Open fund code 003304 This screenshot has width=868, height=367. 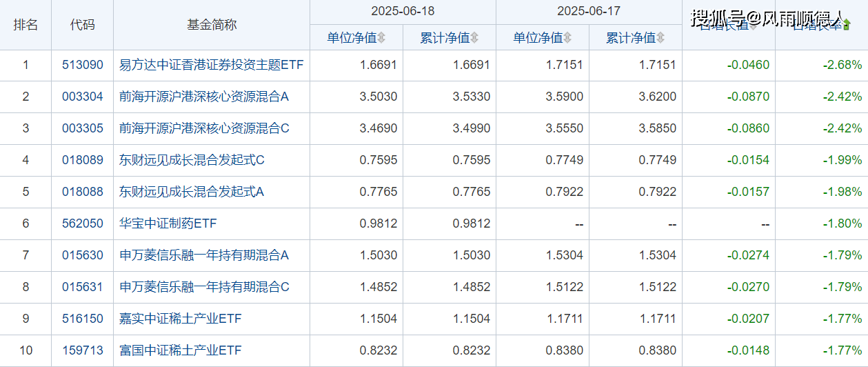tap(83, 97)
